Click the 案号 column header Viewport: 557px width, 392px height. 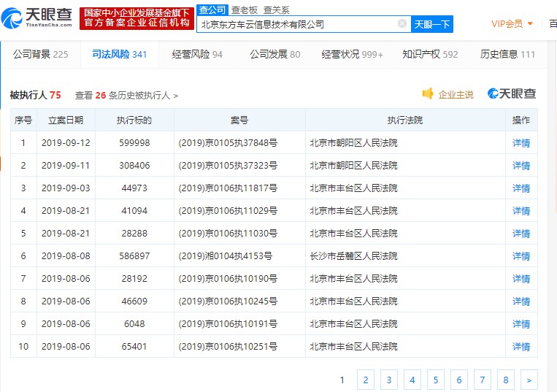[239, 120]
